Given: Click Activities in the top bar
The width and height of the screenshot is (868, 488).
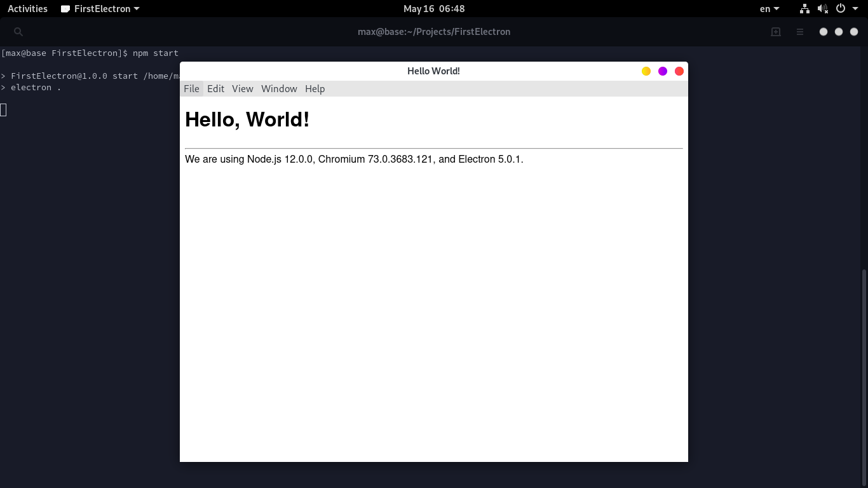Looking at the screenshot, I should pyautogui.click(x=27, y=8).
